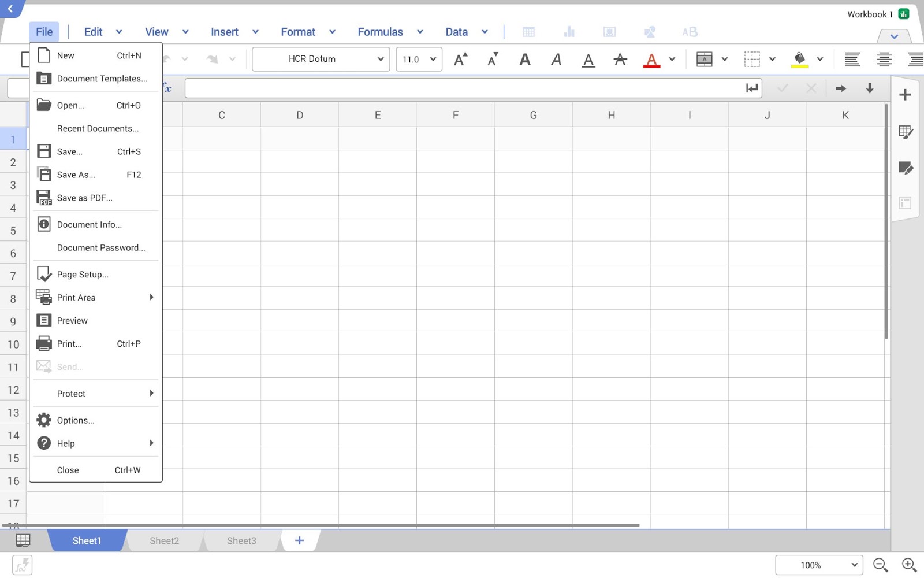Collapse the toolbar with the chevron tab
The height and width of the screenshot is (578, 924).
point(894,36)
